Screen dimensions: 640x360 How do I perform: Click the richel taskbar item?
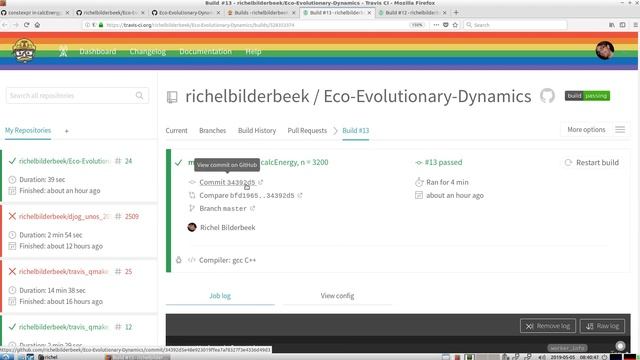[x=48, y=357]
